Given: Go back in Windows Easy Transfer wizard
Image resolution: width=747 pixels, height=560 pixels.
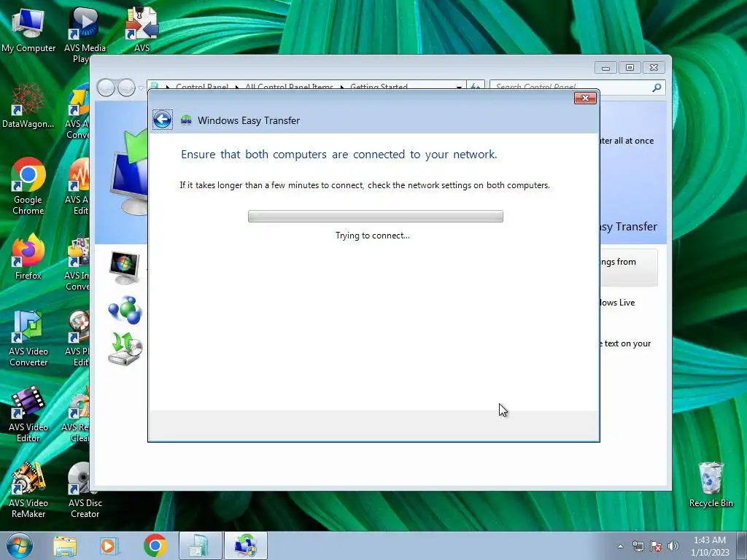Looking at the screenshot, I should coord(163,120).
